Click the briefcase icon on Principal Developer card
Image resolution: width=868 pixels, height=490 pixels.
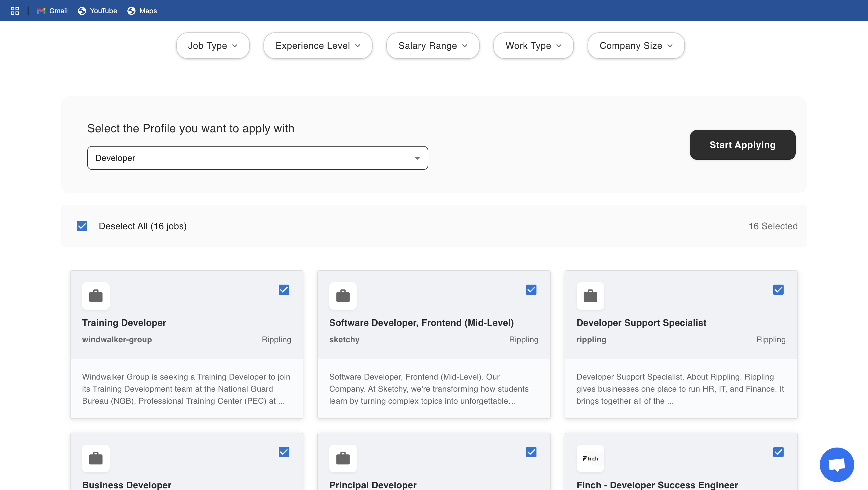[343, 458]
